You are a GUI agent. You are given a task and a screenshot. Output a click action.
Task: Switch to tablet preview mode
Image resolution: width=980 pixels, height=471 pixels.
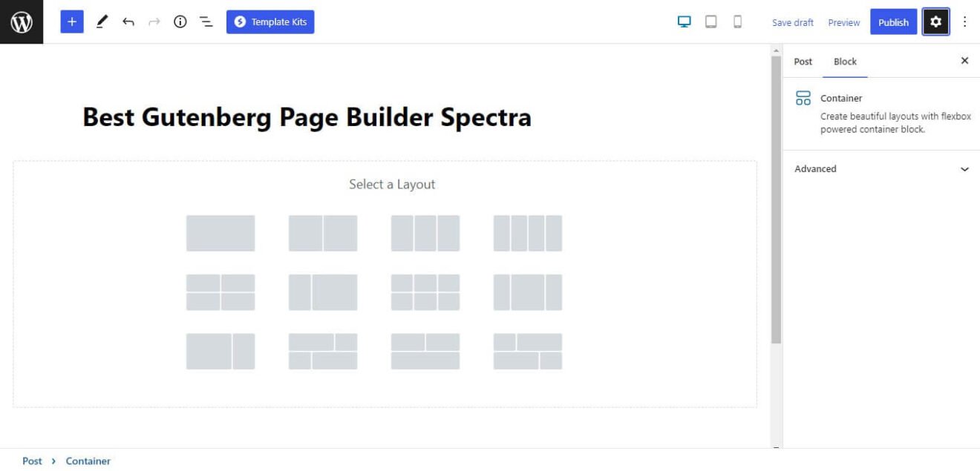tap(710, 22)
